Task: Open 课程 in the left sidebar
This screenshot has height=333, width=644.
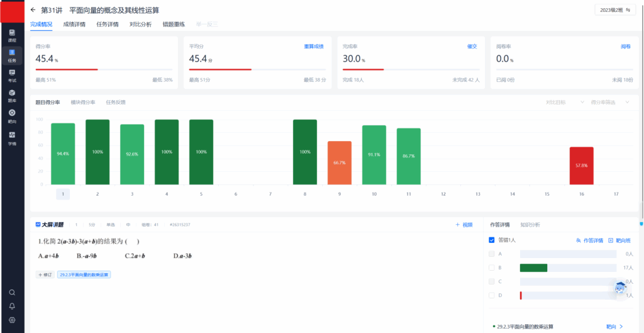Action: pyautogui.click(x=12, y=35)
